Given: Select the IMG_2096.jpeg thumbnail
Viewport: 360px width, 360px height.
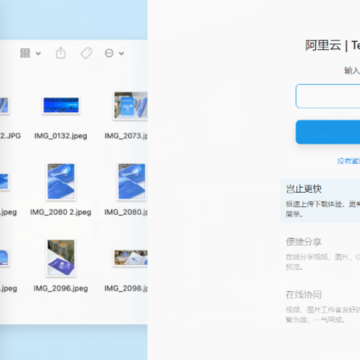Looking at the screenshot, I should click(61, 258).
